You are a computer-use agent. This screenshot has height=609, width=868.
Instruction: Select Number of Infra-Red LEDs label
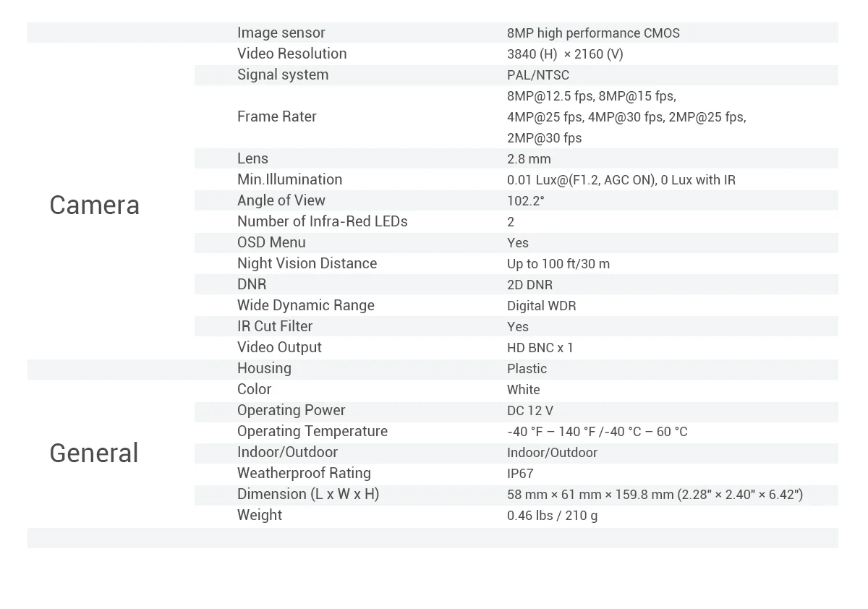(x=323, y=221)
